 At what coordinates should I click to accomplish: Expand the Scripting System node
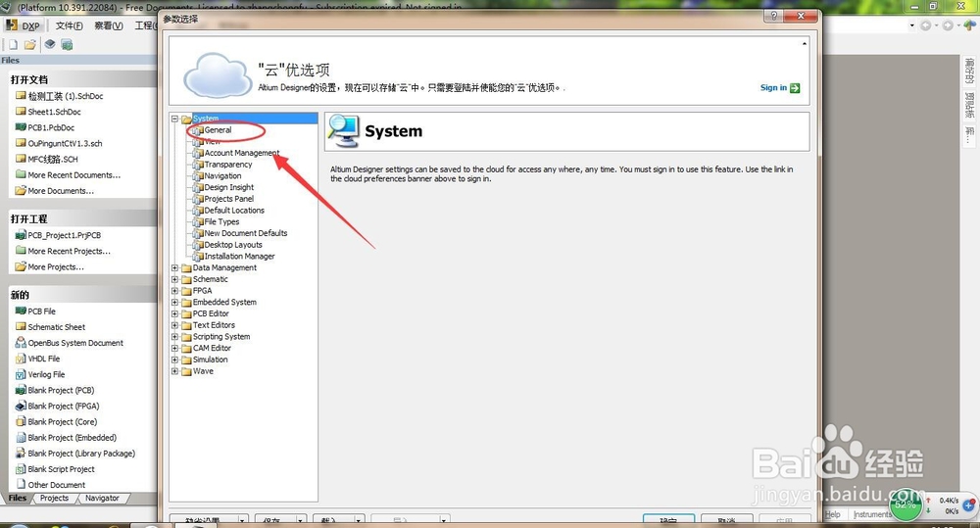[175, 337]
